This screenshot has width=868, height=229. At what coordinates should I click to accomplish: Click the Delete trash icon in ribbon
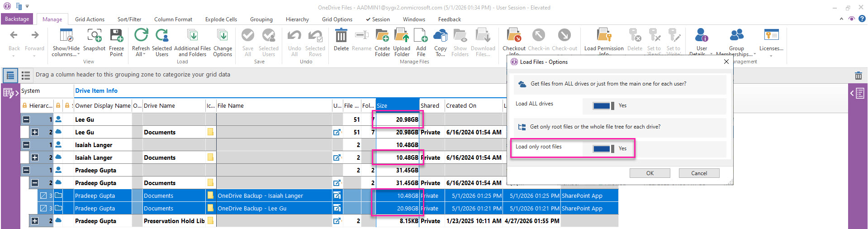click(341, 35)
